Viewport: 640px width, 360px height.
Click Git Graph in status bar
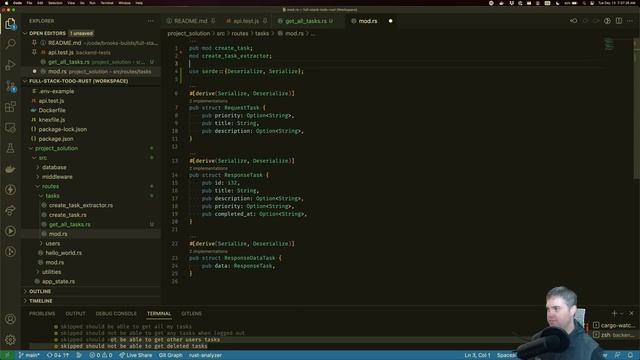170,356
